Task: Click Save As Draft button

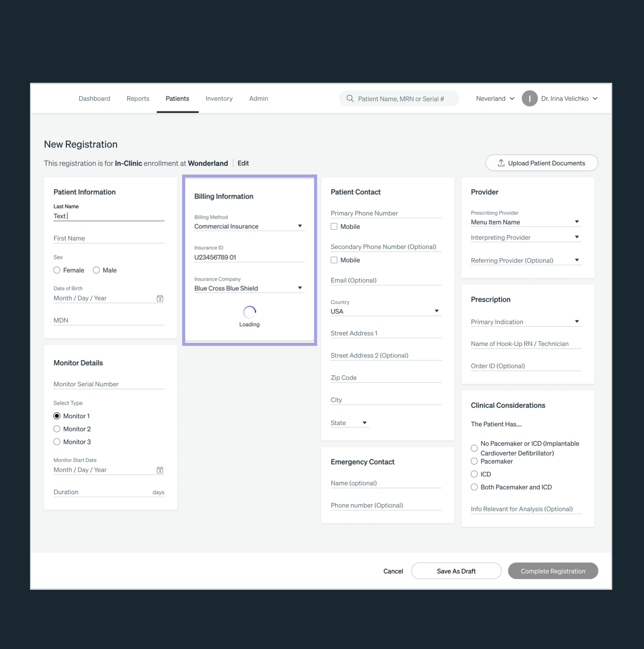Action: click(456, 571)
